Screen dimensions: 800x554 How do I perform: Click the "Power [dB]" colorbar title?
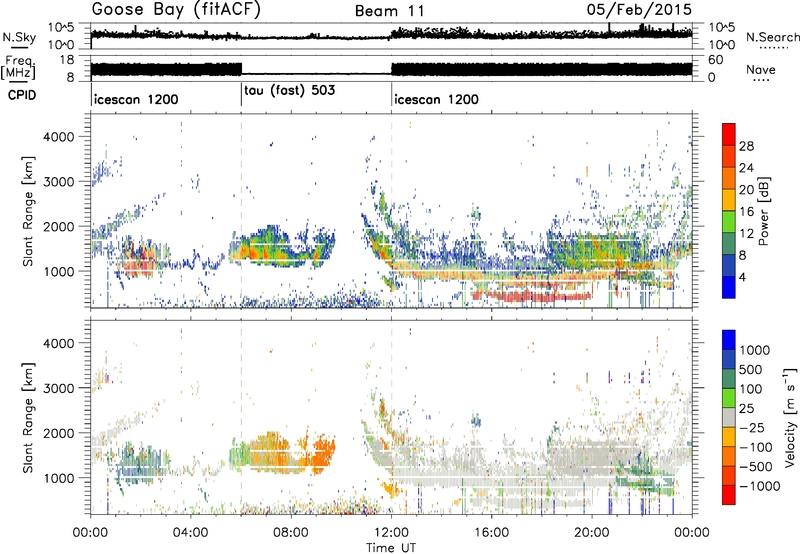[x=763, y=211]
